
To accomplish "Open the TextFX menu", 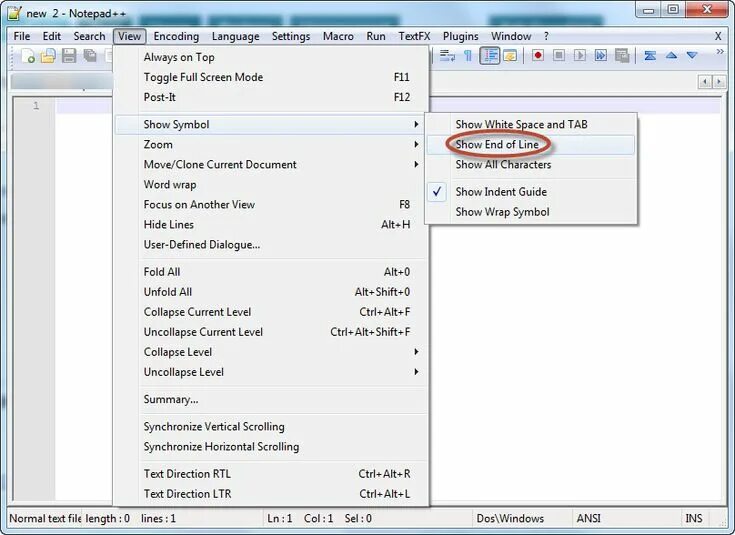I will point(414,36).
